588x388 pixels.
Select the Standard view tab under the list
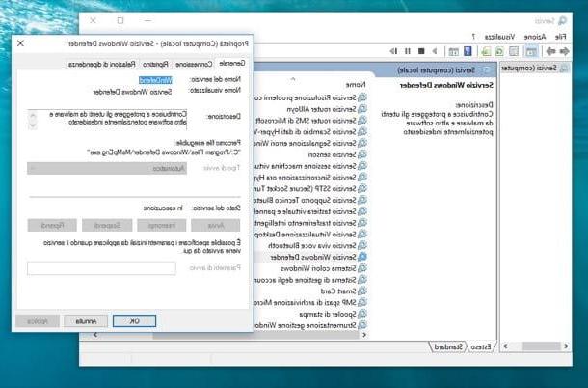[x=448, y=346]
